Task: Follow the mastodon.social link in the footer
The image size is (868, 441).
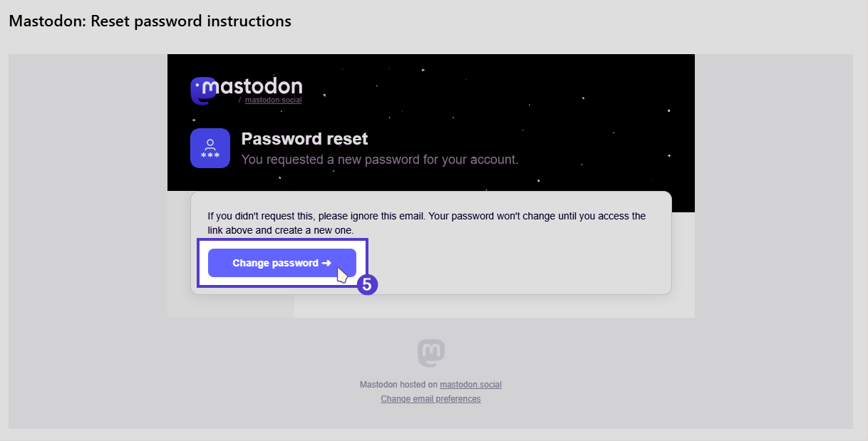Action: [x=470, y=384]
